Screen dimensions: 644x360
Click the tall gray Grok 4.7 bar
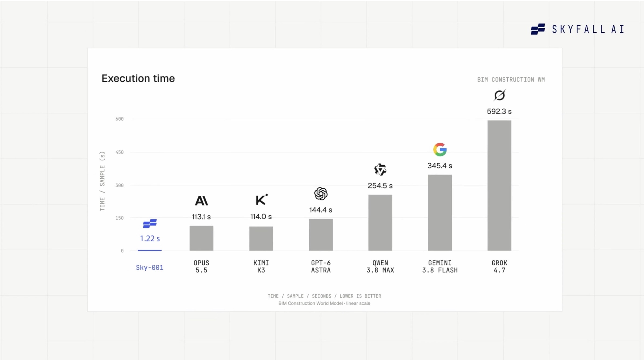pyautogui.click(x=499, y=186)
